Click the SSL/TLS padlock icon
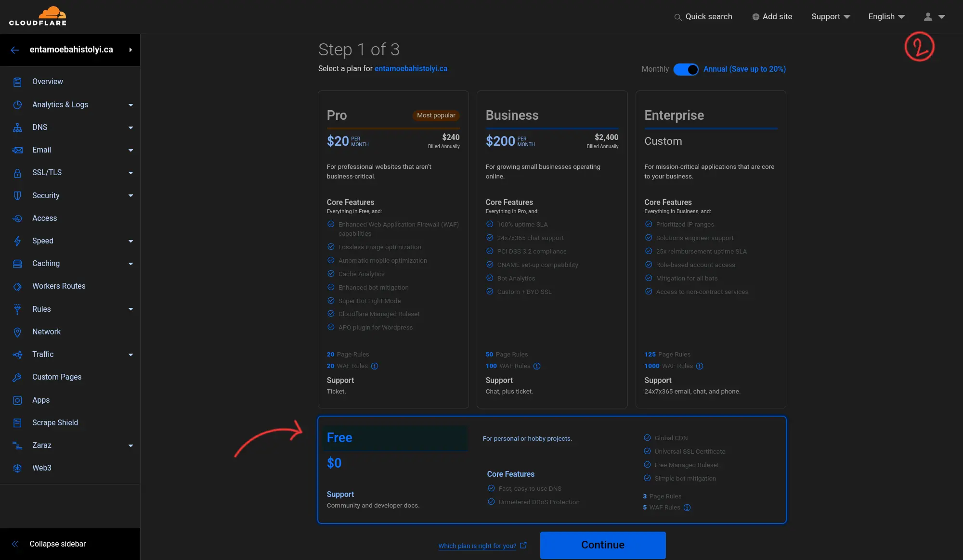Screen dimensions: 963x560 coord(17,173)
